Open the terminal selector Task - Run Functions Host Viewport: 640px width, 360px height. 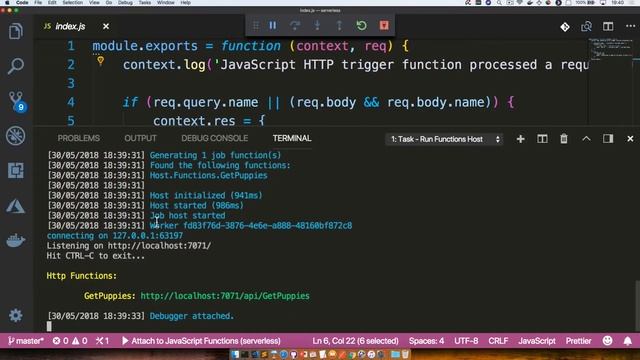444,139
